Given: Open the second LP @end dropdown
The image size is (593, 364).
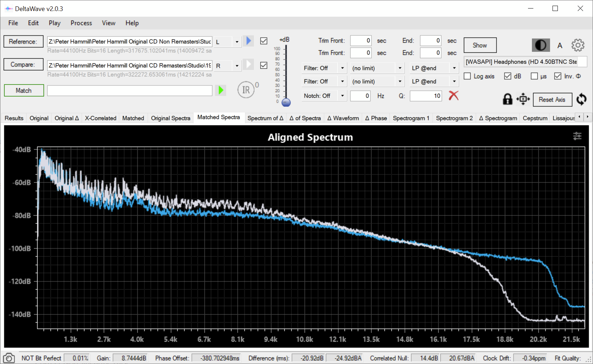Looking at the screenshot, I should 434,81.
